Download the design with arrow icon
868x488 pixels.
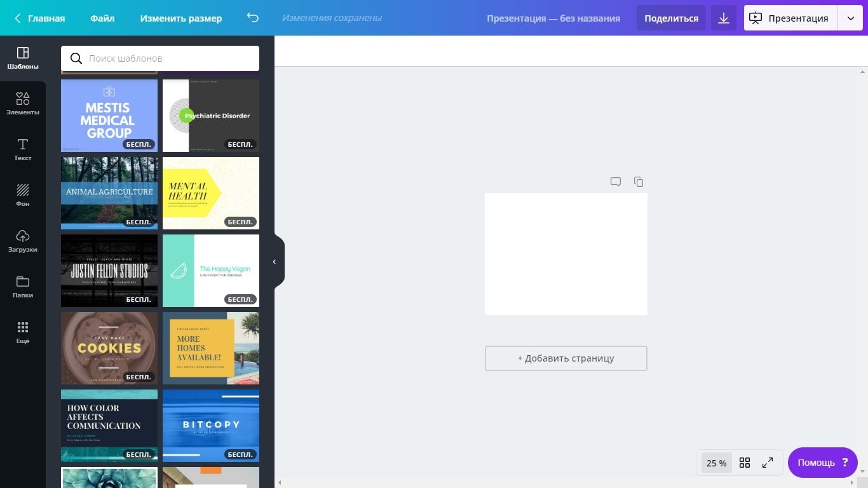coord(724,18)
